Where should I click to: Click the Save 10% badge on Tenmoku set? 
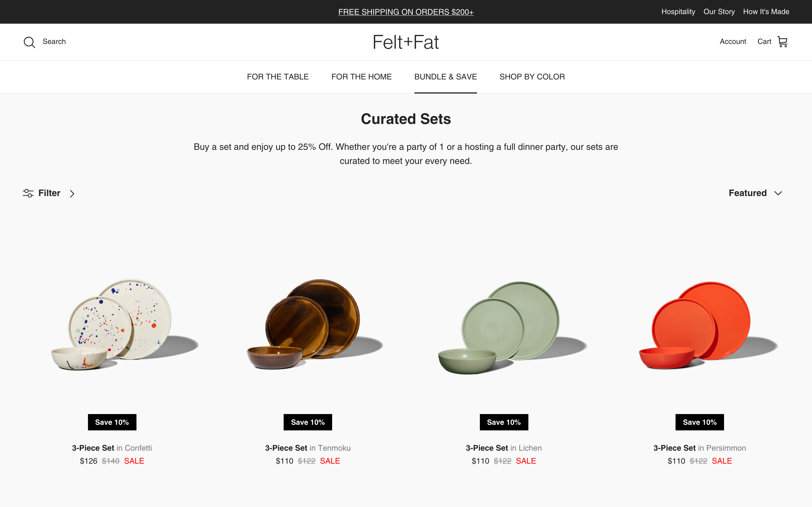click(308, 422)
